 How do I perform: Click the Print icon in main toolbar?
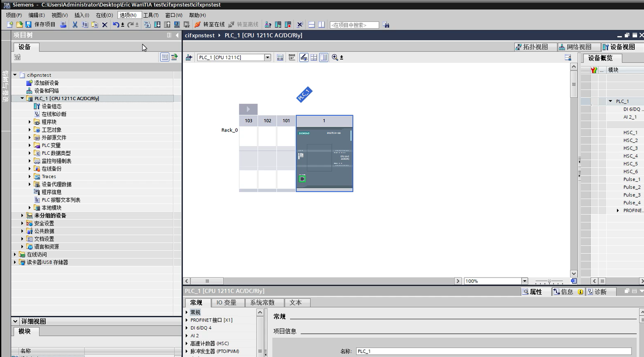[63, 25]
